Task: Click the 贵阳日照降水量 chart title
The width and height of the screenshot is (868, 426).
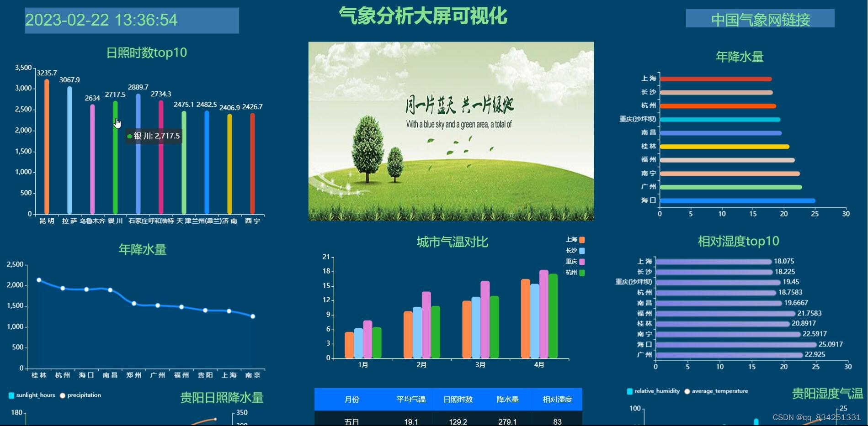Action: (222, 398)
